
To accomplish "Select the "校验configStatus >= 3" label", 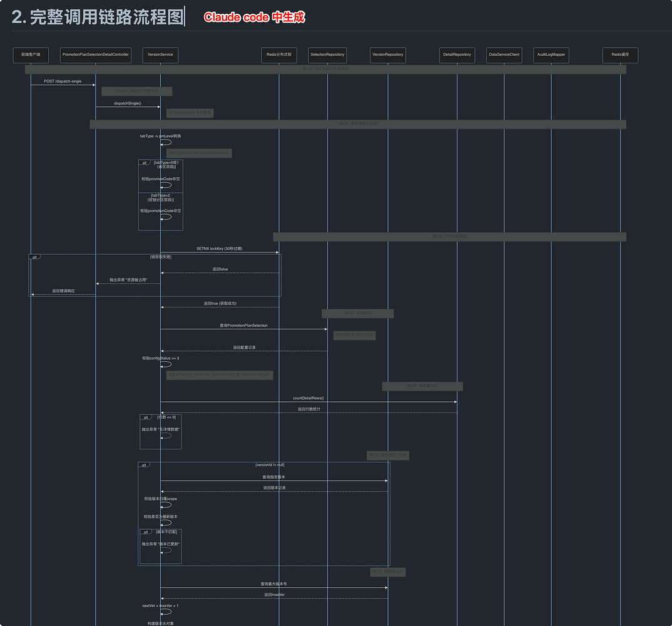I will 161,358.
